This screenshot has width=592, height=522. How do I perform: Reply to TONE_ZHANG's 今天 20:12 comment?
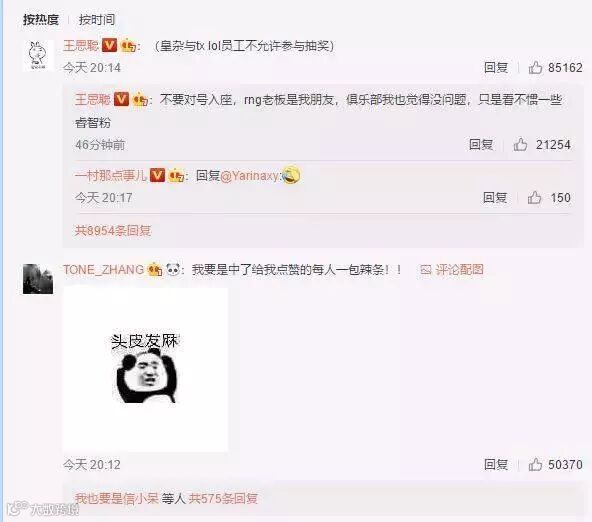tap(496, 464)
